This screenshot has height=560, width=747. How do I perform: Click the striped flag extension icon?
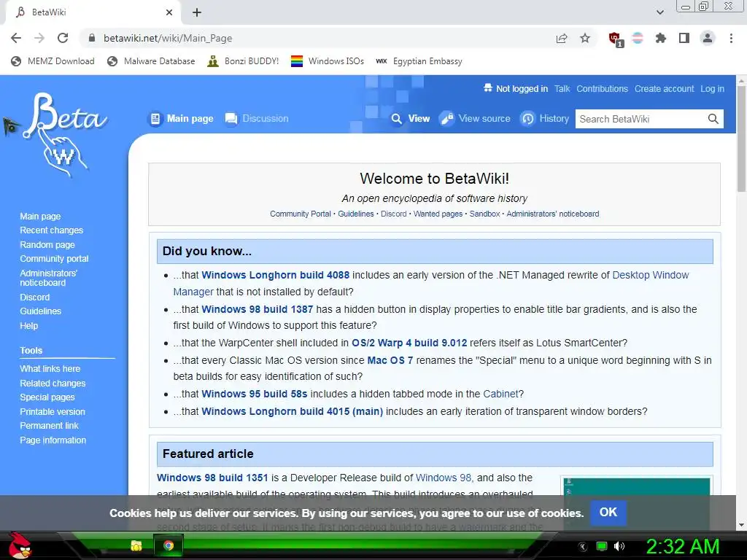638,38
